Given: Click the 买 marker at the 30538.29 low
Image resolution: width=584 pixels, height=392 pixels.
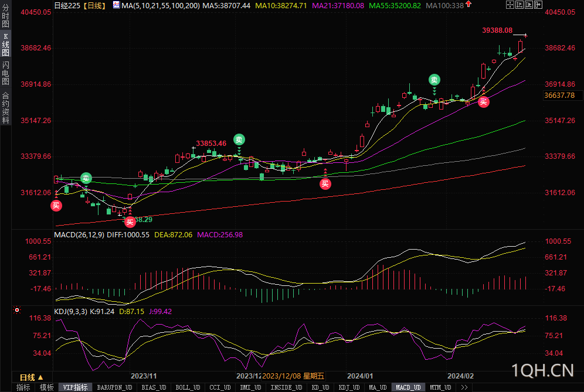Looking at the screenshot, I should pos(130,222).
